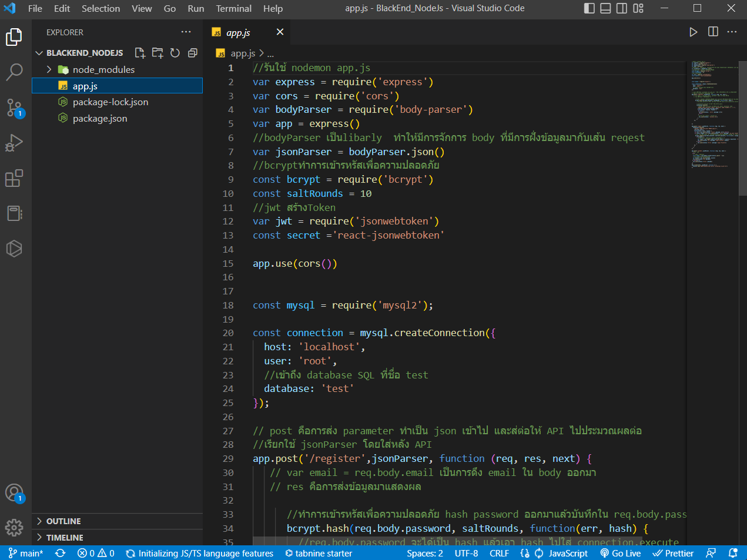The height and width of the screenshot is (560, 747).
Task: Run the app.js file
Action: (694, 32)
